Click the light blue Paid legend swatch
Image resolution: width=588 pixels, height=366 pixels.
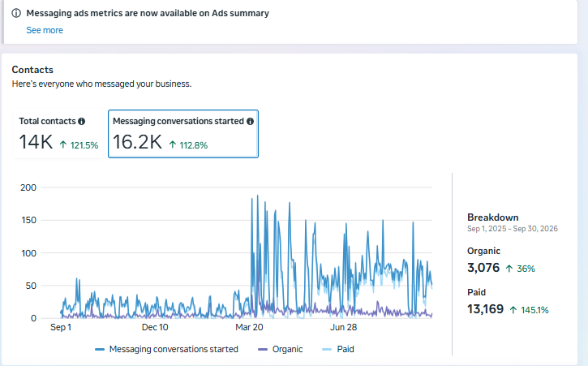tap(327, 350)
